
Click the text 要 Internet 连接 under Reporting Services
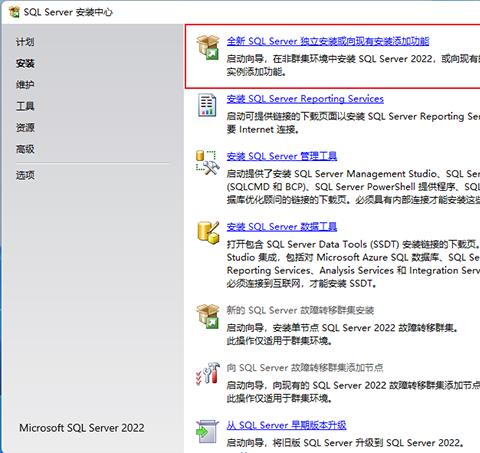click(x=263, y=129)
